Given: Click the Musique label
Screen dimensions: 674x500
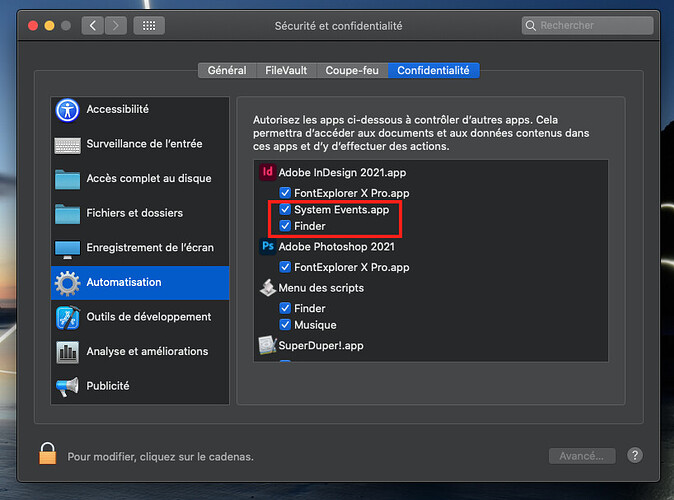Looking at the screenshot, I should pyautogui.click(x=315, y=325).
